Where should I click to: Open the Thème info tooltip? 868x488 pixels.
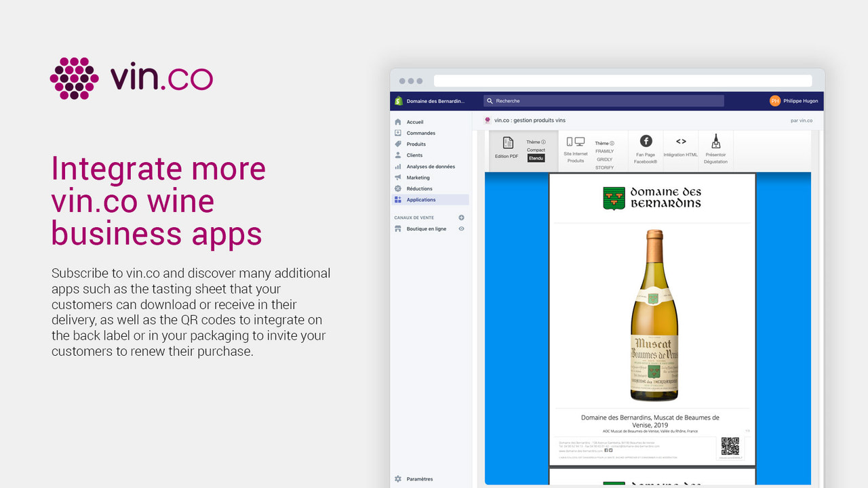pyautogui.click(x=542, y=141)
